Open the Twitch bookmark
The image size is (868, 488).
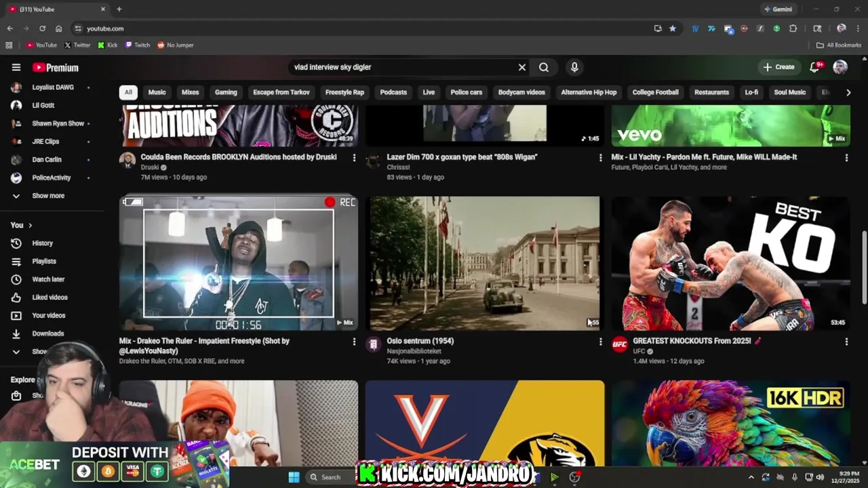pos(138,45)
